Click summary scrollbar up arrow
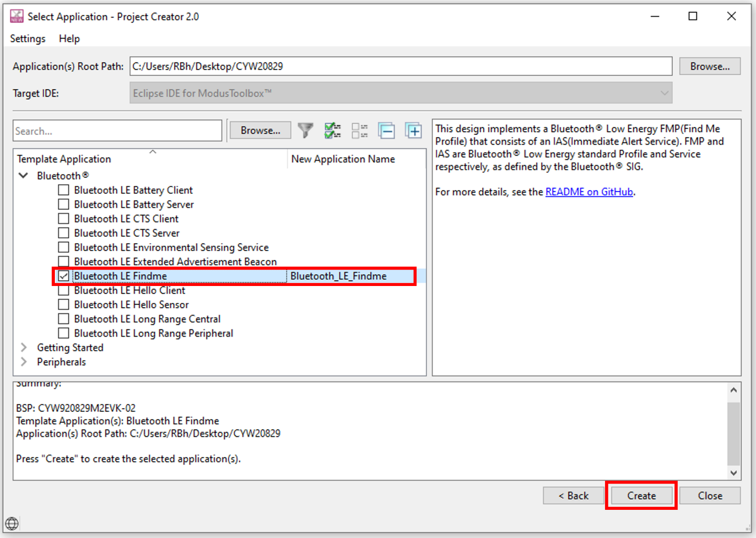 734,390
